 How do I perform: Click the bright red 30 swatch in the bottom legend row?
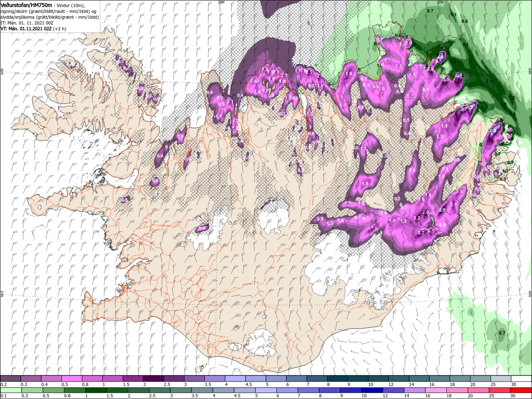tap(520, 390)
